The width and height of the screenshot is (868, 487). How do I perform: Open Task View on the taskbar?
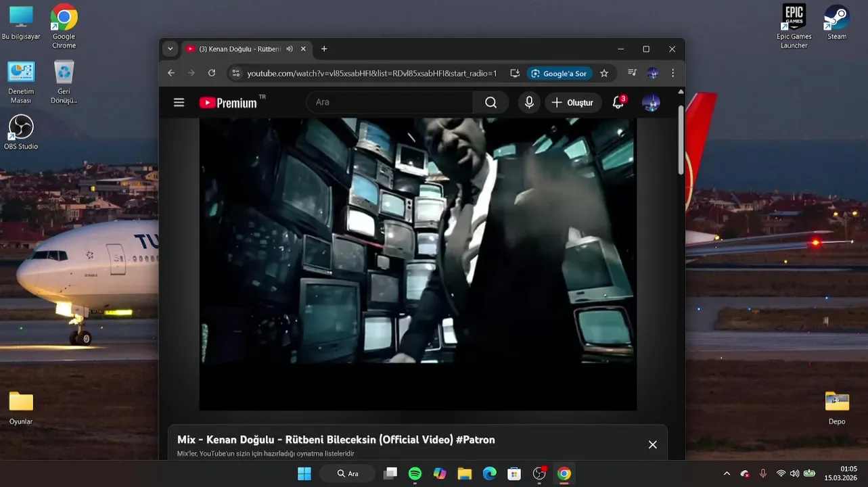[x=390, y=473]
